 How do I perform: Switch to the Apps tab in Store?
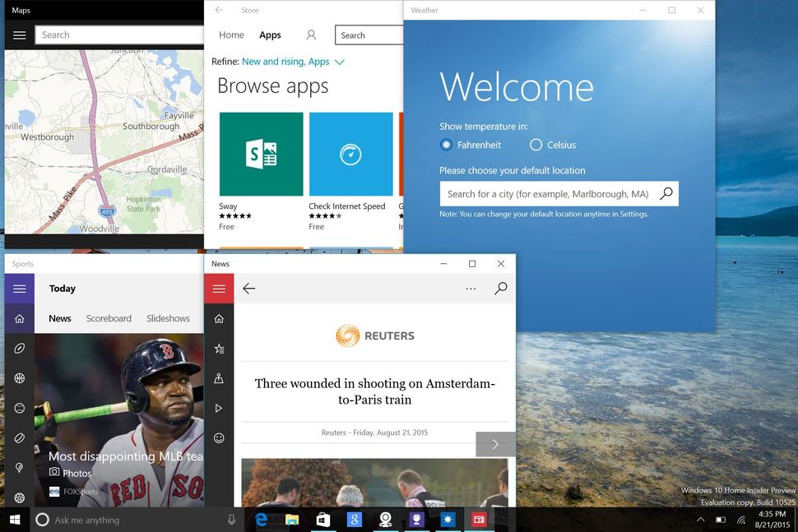coord(270,35)
